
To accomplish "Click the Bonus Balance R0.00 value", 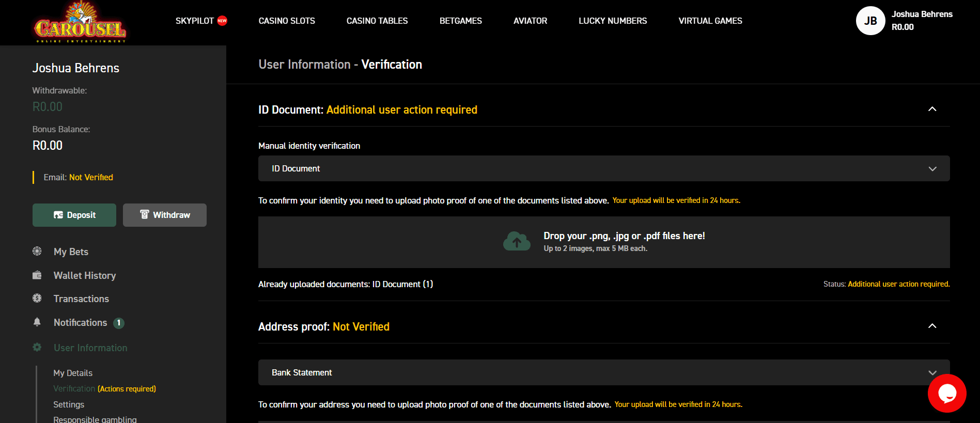I will click(48, 146).
